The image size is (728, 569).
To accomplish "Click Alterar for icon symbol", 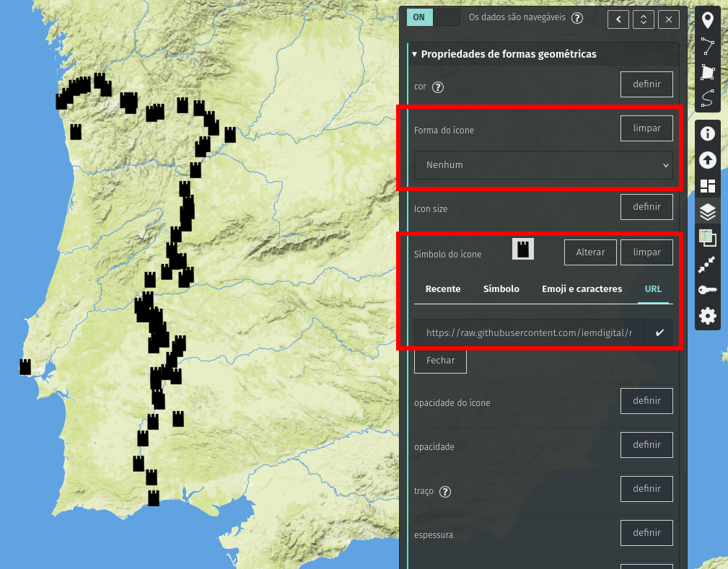I will click(x=591, y=252).
